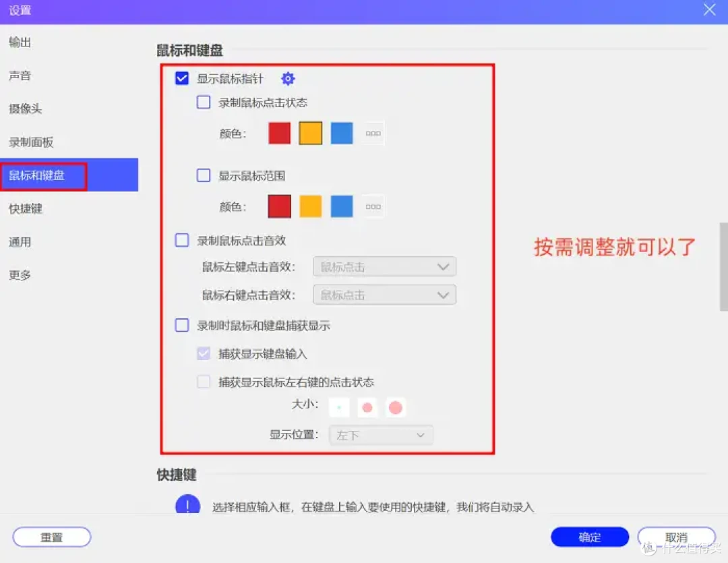728x563 pixels.
Task: Pick red color for mouse range
Action: [280, 206]
